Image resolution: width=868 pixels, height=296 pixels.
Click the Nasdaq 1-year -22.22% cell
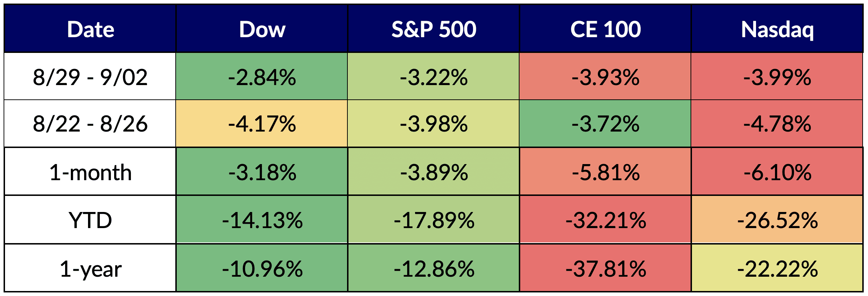click(x=777, y=268)
